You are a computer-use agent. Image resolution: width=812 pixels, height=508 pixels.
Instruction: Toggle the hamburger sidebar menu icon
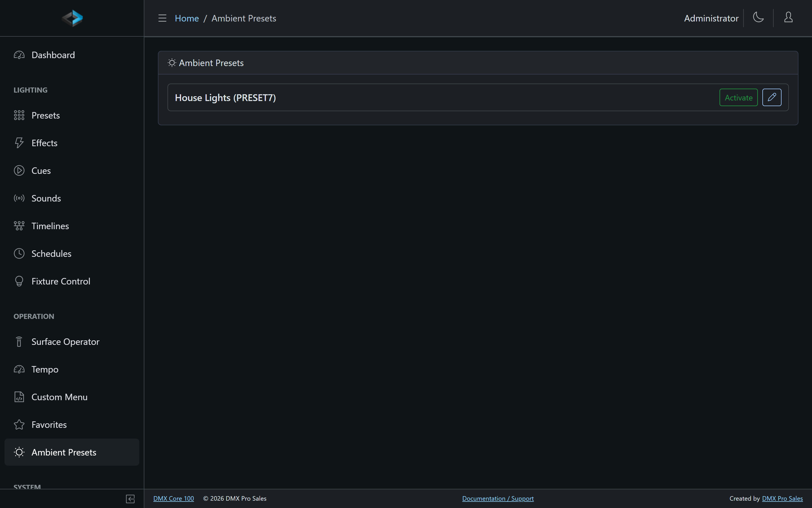162,18
